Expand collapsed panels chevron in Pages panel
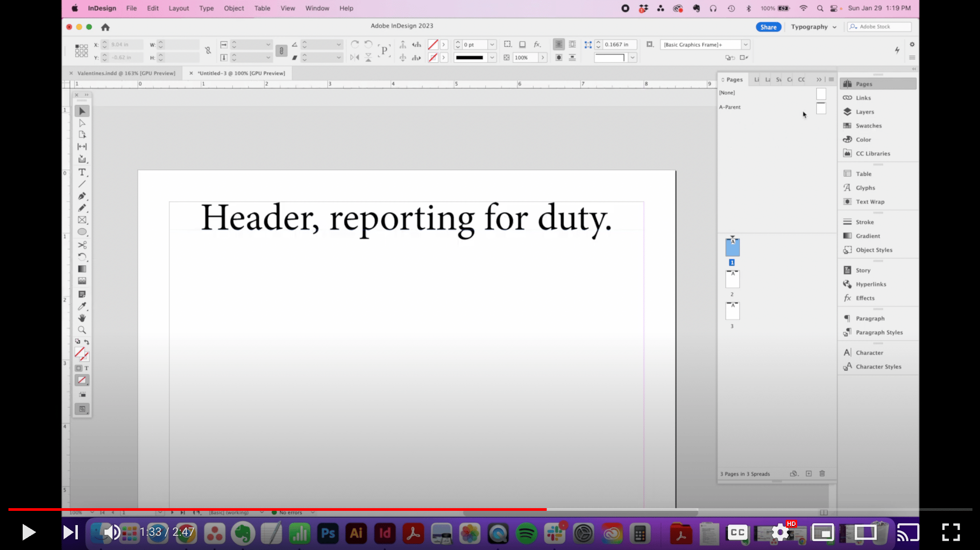Viewport: 980px width, 550px height. point(819,80)
